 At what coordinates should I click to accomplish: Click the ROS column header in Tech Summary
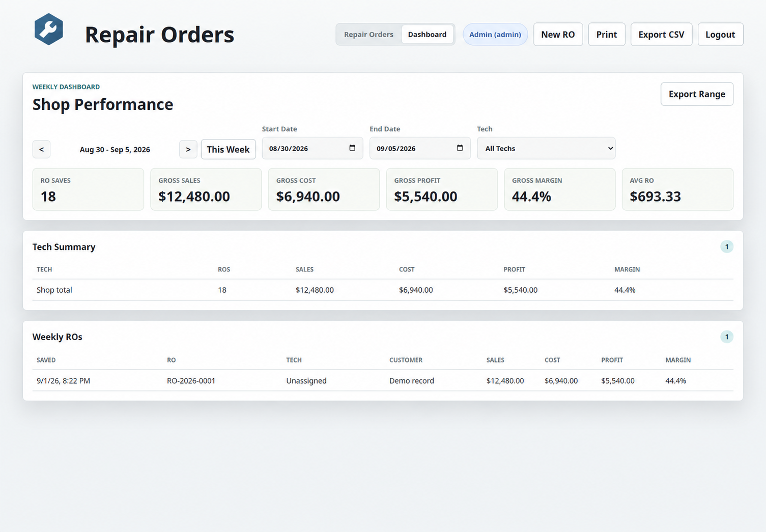[224, 269]
